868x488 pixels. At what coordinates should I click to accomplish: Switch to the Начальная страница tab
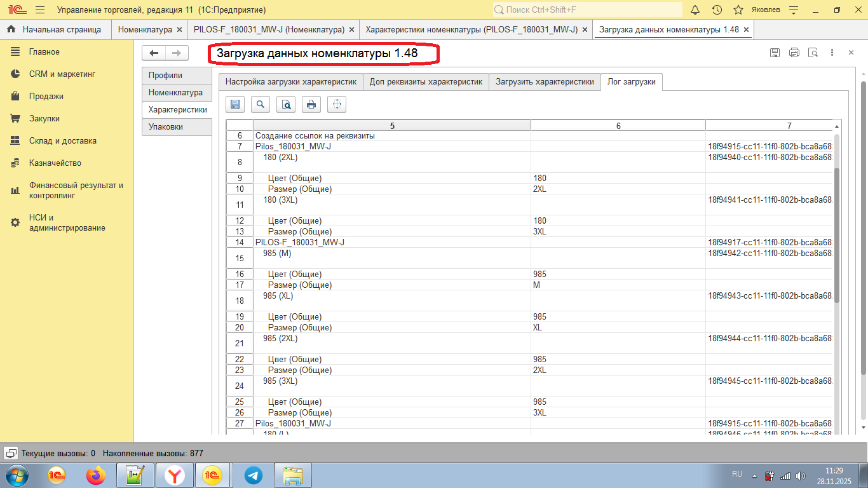coord(55,29)
